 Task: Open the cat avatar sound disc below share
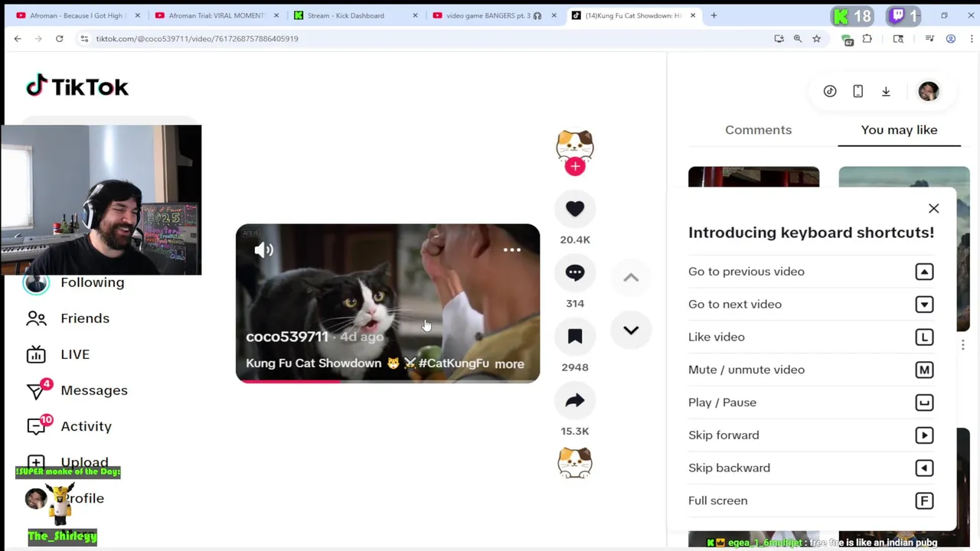pos(575,463)
